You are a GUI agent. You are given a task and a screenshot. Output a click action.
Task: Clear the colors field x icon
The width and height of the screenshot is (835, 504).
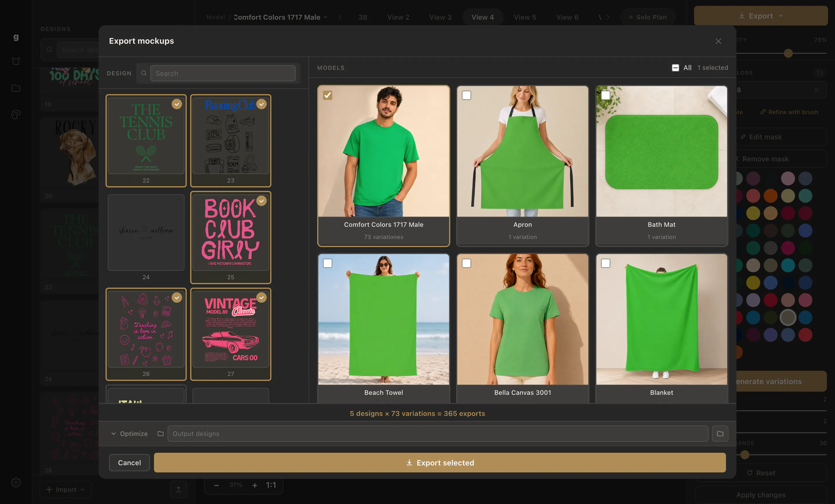816,90
